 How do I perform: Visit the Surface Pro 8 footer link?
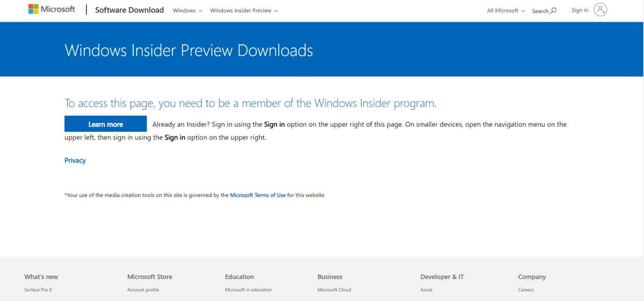click(38, 290)
